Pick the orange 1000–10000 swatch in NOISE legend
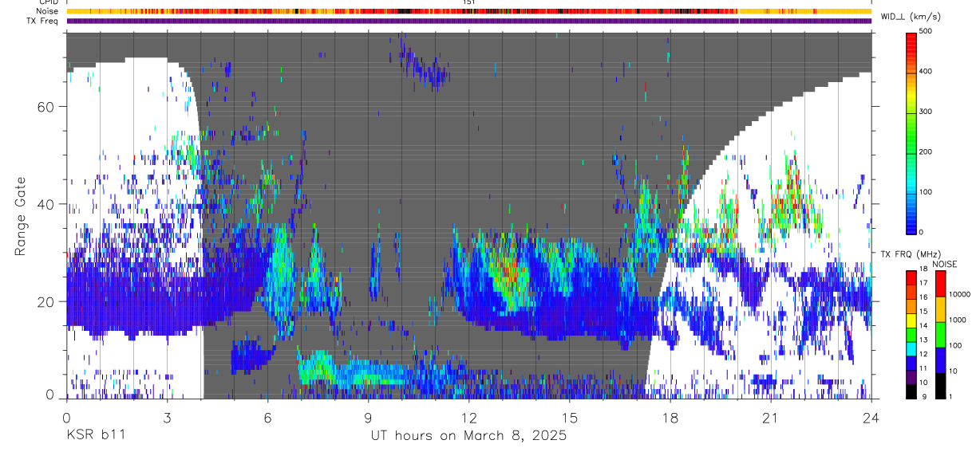 (940, 309)
